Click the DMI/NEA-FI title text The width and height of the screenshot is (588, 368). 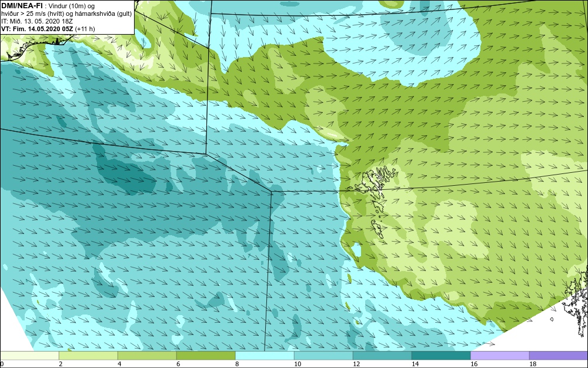[21, 5]
